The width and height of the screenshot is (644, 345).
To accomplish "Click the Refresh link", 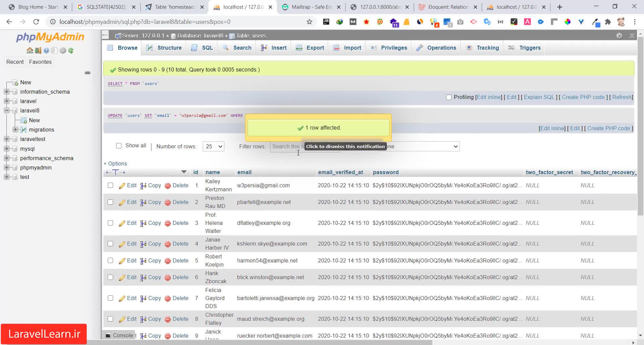I will 622,97.
